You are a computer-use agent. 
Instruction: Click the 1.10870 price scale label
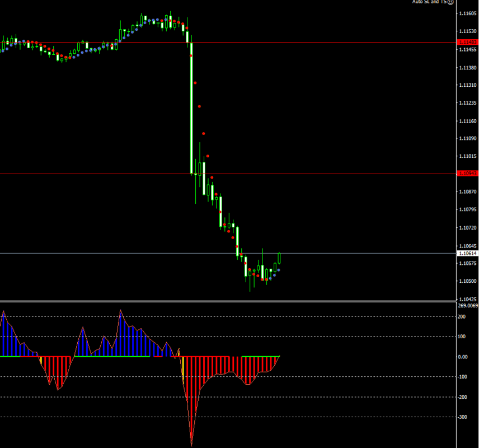pos(468,192)
